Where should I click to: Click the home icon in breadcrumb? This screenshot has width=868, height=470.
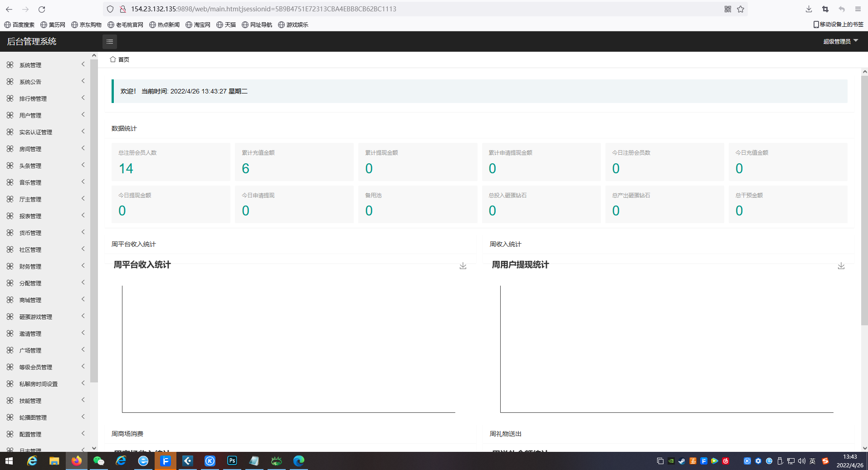click(x=113, y=59)
